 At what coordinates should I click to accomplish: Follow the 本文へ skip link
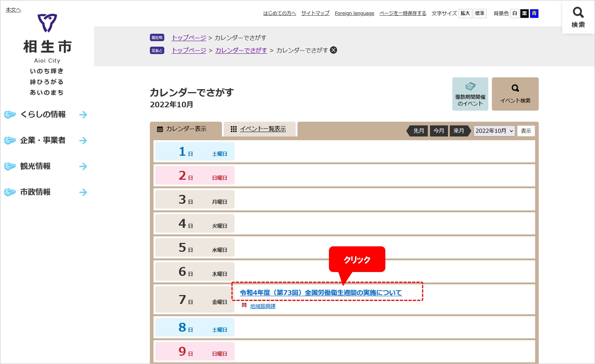click(x=13, y=10)
